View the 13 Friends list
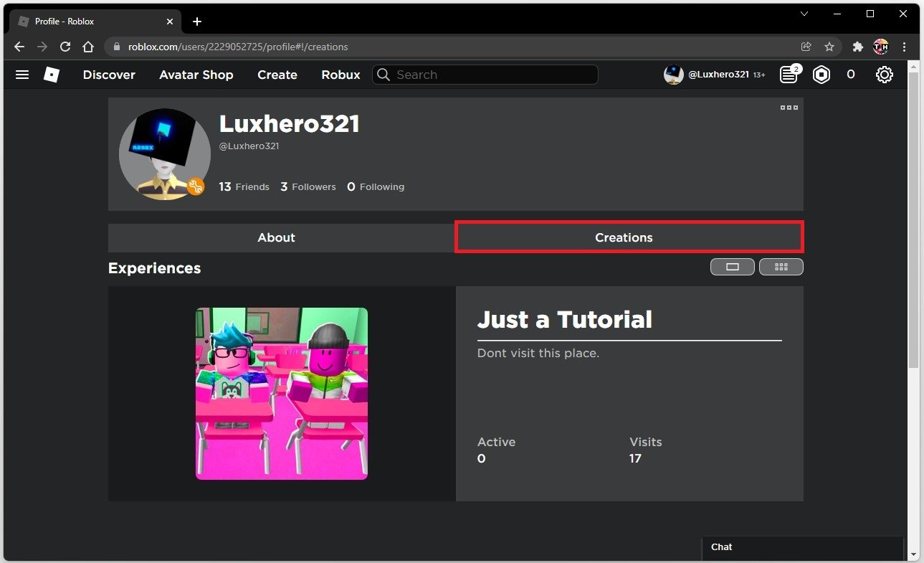 click(x=244, y=186)
